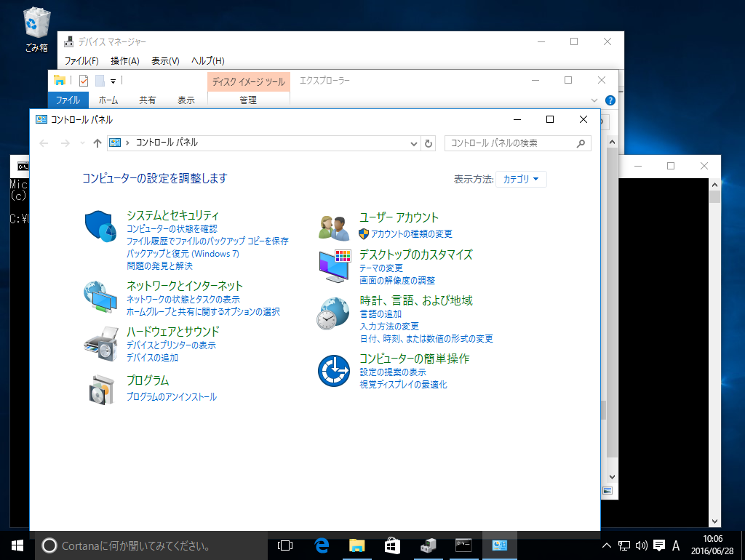The image size is (745, 560).
Task: Open the 操作(A) menu in Device Manager
Action: pos(124,61)
